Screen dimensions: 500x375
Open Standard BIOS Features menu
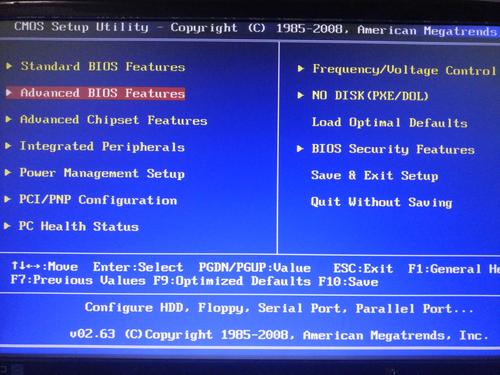[103, 67]
